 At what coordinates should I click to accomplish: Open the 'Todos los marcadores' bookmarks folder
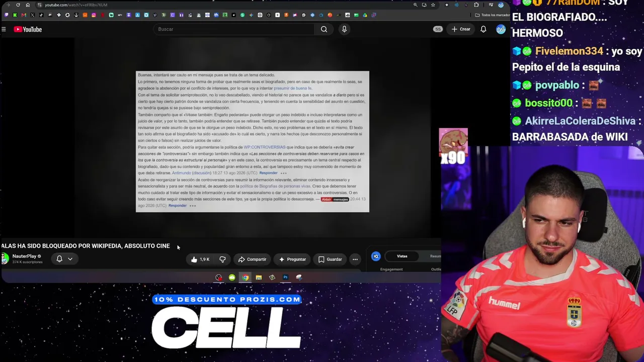click(x=492, y=15)
